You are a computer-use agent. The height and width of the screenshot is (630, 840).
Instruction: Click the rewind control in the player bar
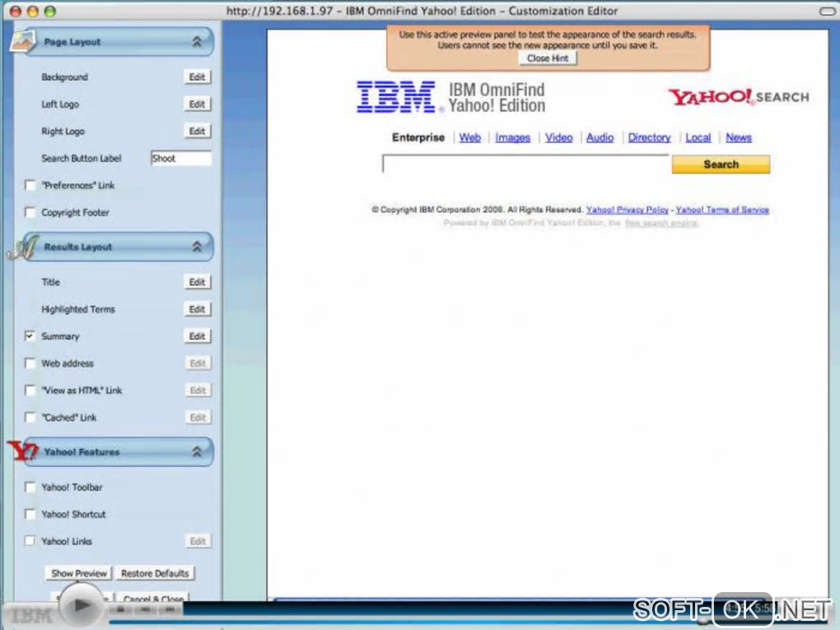point(145,609)
